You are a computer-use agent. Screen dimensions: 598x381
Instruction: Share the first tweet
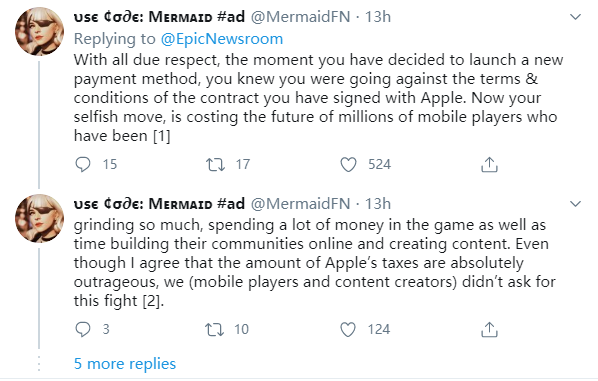[489, 165]
